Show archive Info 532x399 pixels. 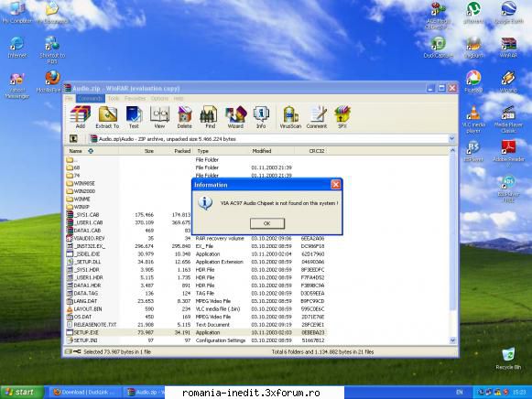click(261, 117)
